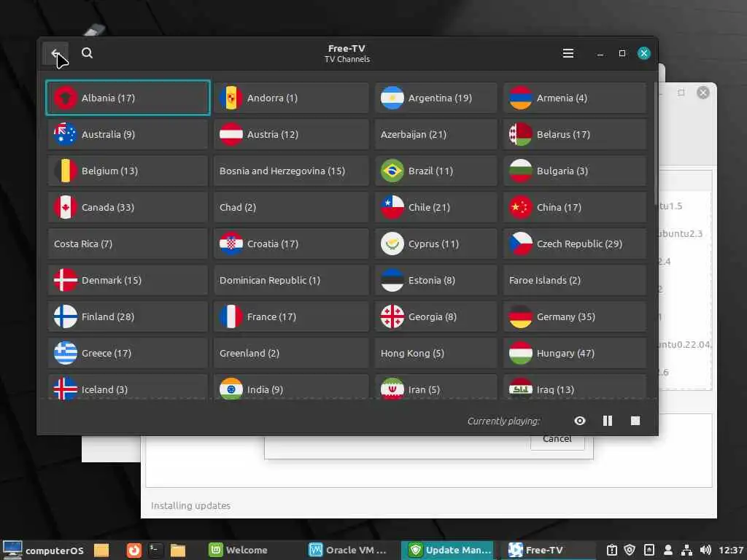
Task: Click the shield tray icon
Action: click(630, 550)
